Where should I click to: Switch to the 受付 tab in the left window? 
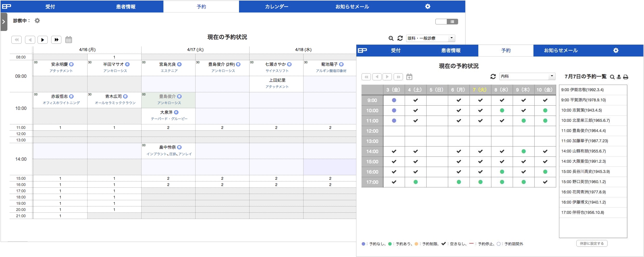tap(50, 7)
